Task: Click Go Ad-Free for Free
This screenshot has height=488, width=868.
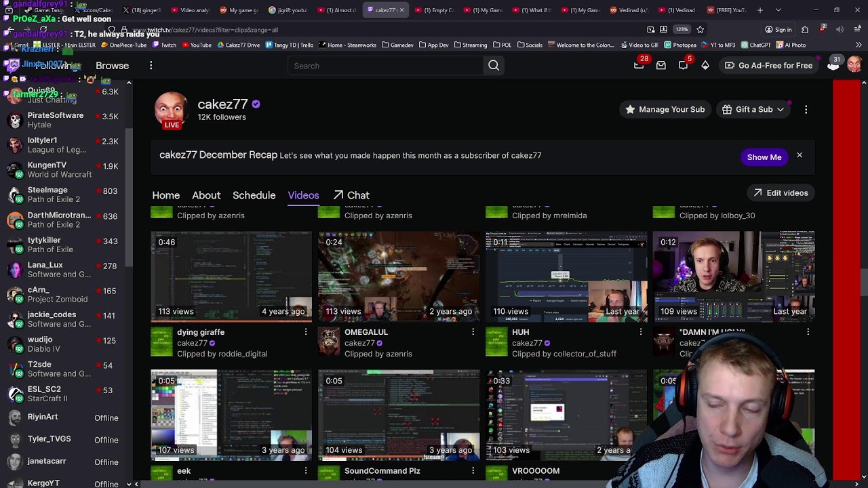Action: (x=768, y=66)
